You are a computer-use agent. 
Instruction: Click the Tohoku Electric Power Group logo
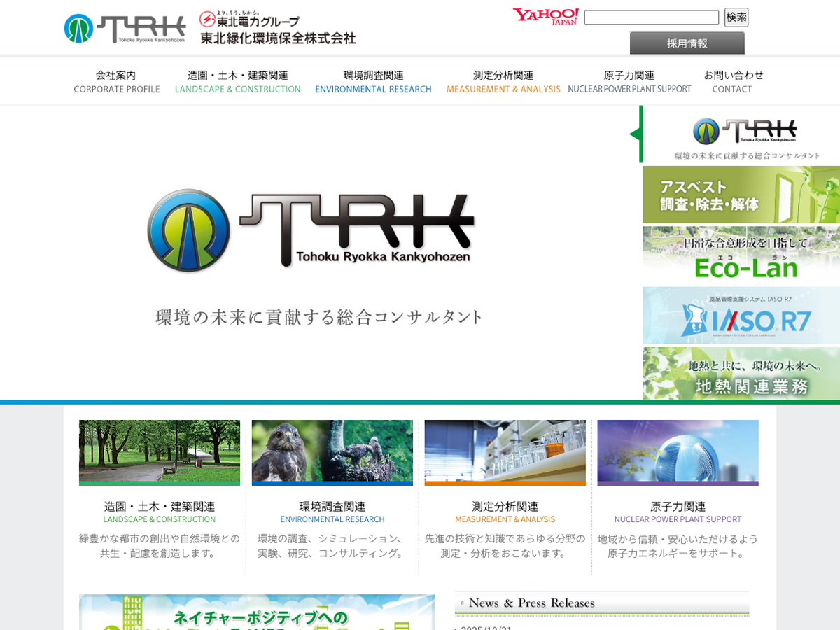point(278,29)
